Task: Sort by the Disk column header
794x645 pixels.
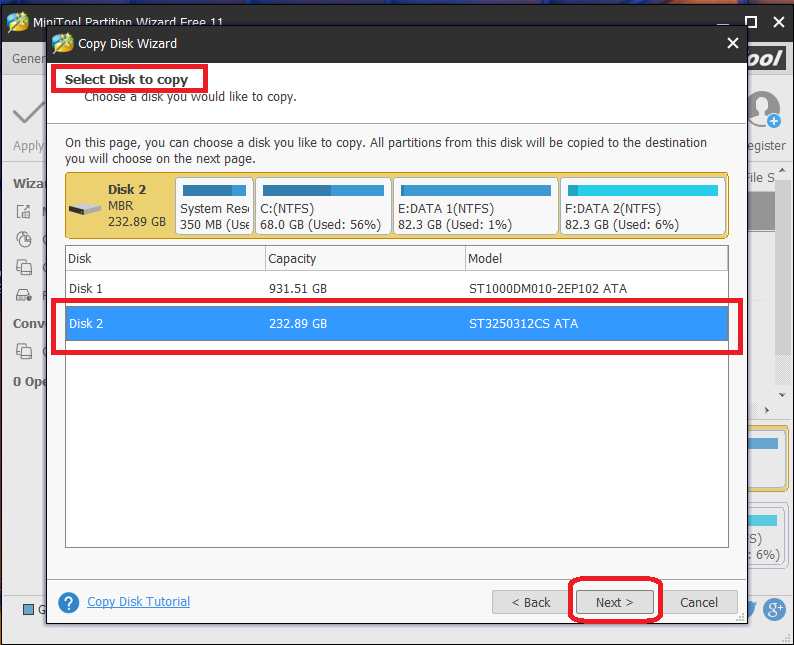Action: [x=165, y=259]
